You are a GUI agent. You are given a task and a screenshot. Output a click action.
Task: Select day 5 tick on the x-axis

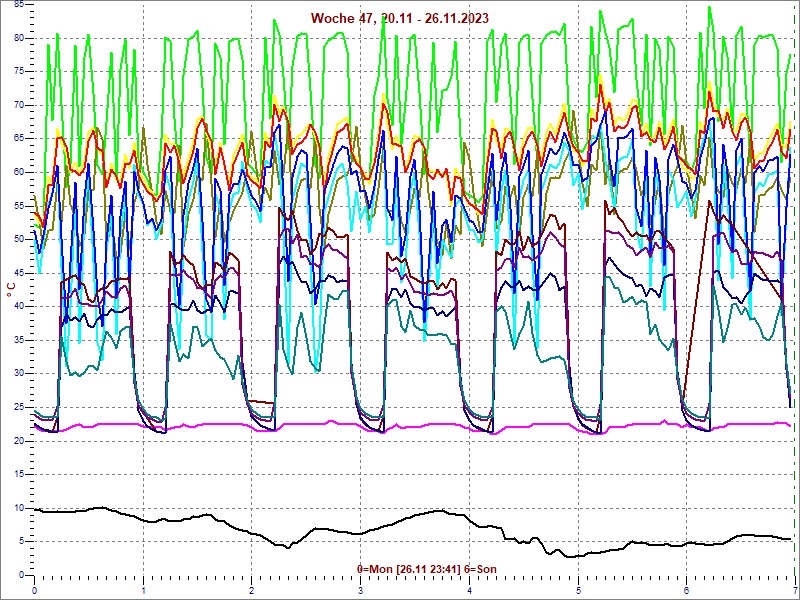578,589
